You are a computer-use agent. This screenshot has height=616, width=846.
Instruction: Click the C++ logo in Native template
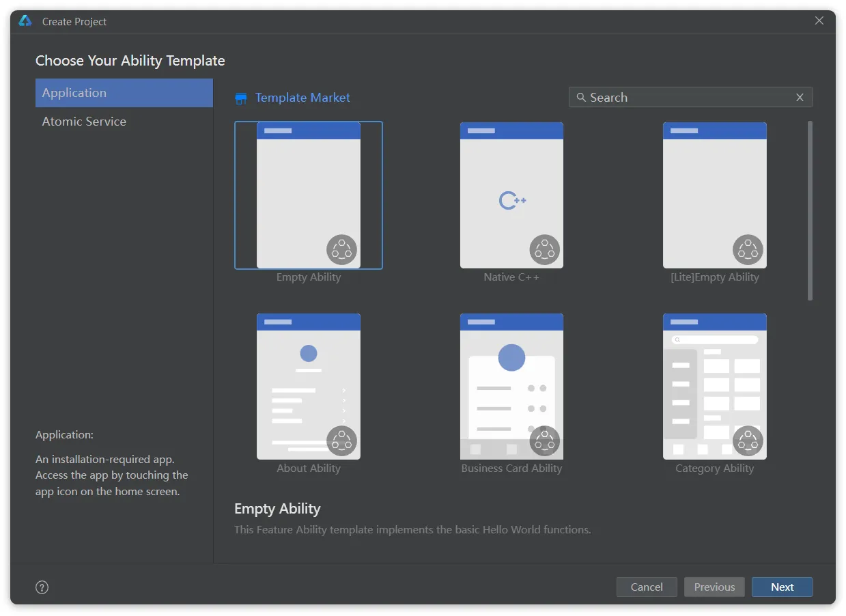point(513,201)
